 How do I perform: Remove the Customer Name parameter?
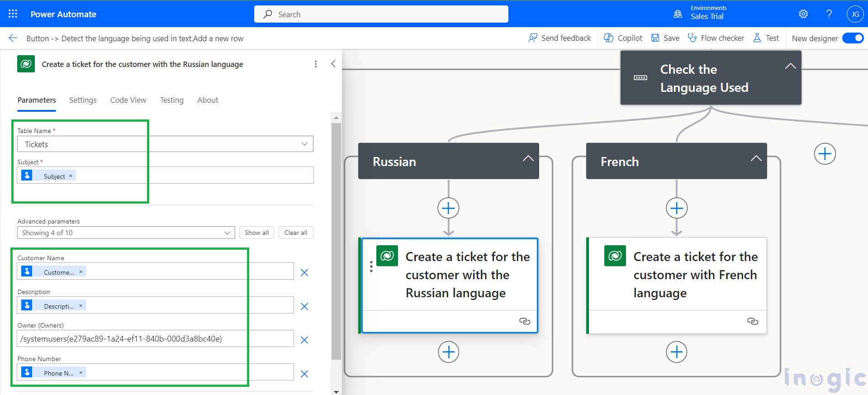point(304,272)
